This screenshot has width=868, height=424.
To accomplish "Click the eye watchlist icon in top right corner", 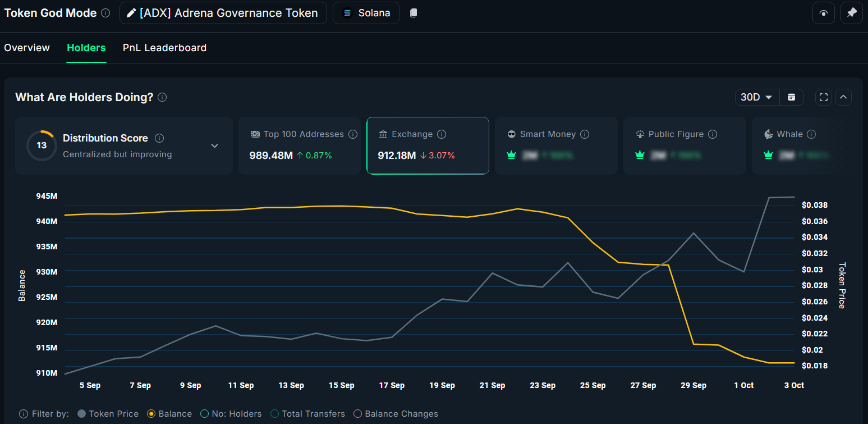I will pyautogui.click(x=823, y=12).
